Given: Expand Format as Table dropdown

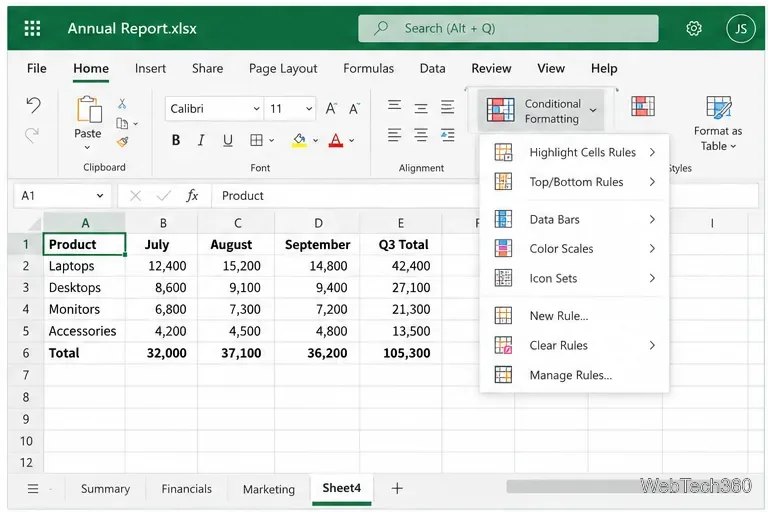Looking at the screenshot, I should click(733, 146).
